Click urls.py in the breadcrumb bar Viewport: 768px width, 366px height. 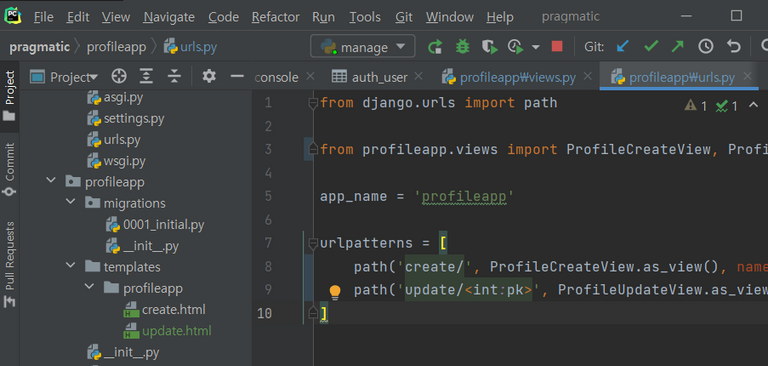pos(191,47)
